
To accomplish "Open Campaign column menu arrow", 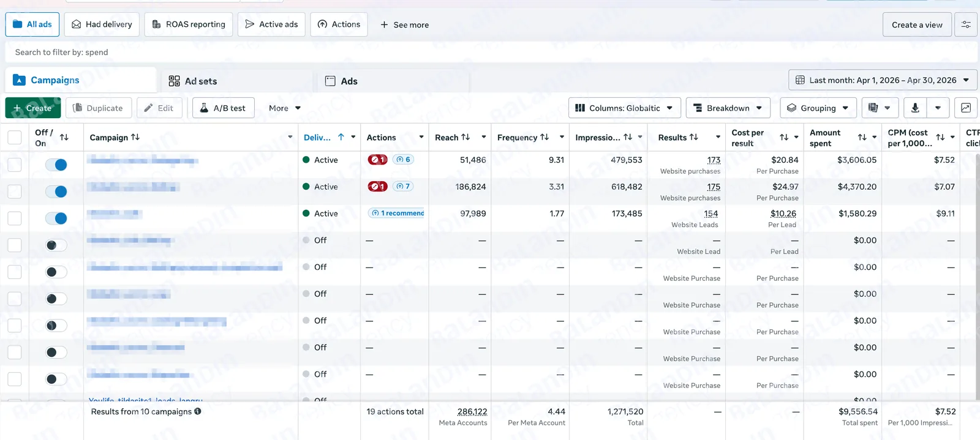I will pos(290,138).
